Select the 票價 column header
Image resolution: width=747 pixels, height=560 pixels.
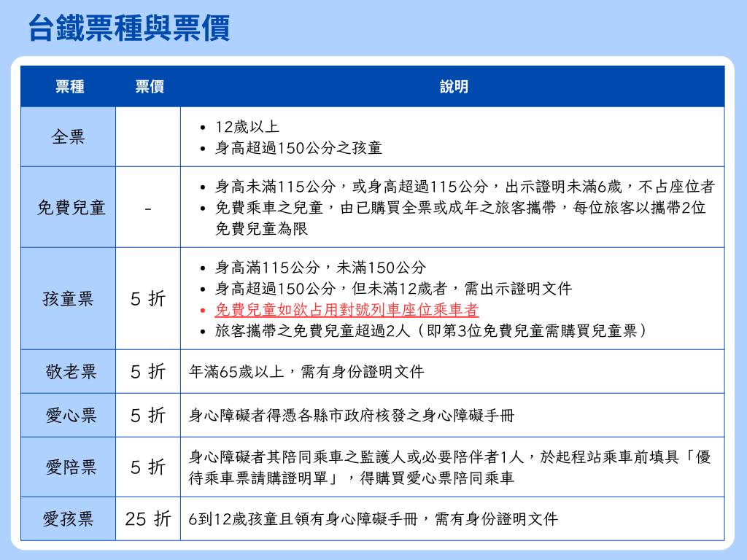(x=150, y=87)
